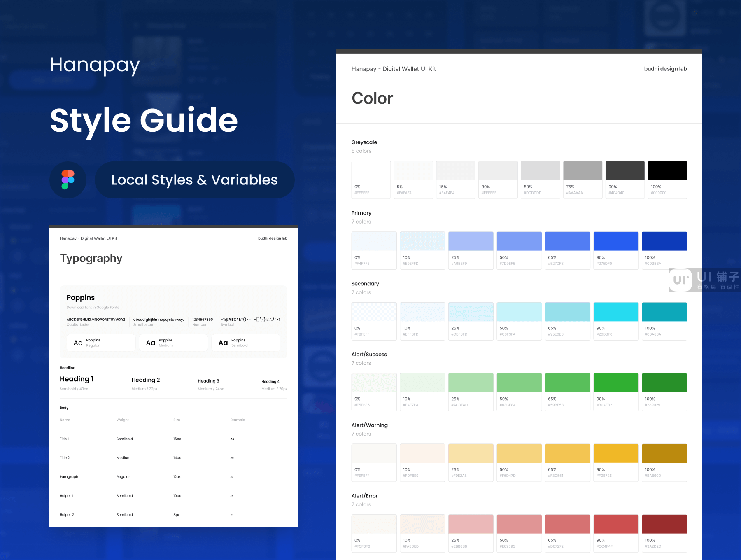Click the Greyscale 100% black swatch
741x560 pixels.
pos(667,180)
